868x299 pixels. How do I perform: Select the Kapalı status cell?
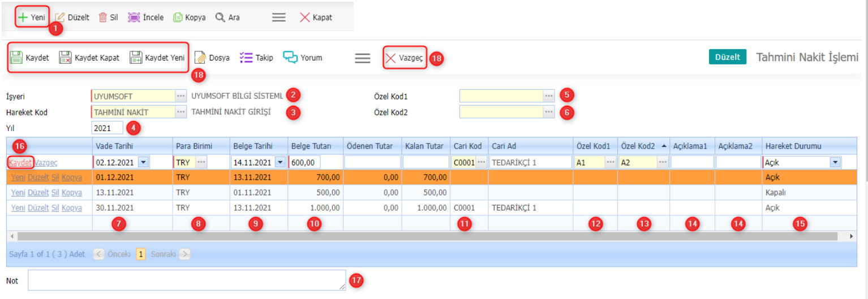tap(809, 193)
